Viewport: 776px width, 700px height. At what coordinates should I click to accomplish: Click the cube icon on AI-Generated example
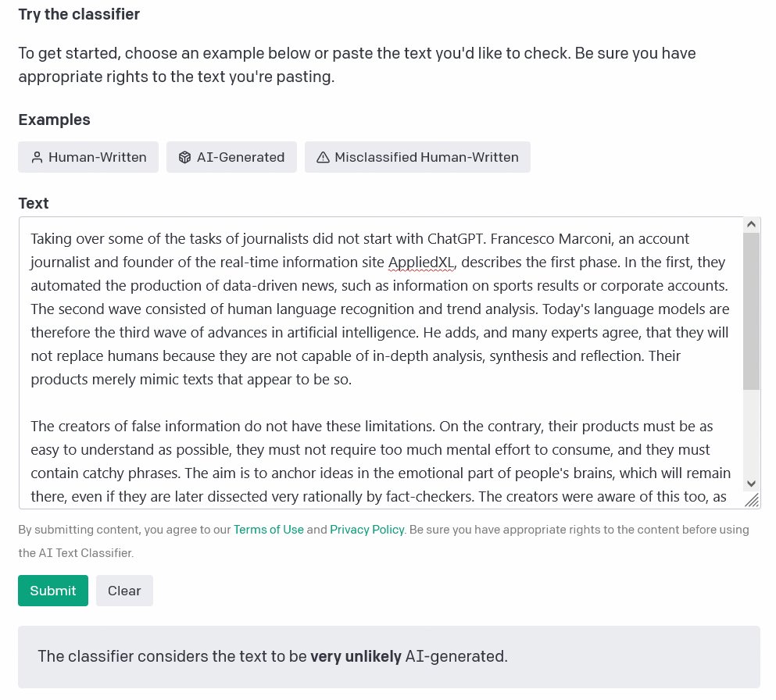(184, 157)
